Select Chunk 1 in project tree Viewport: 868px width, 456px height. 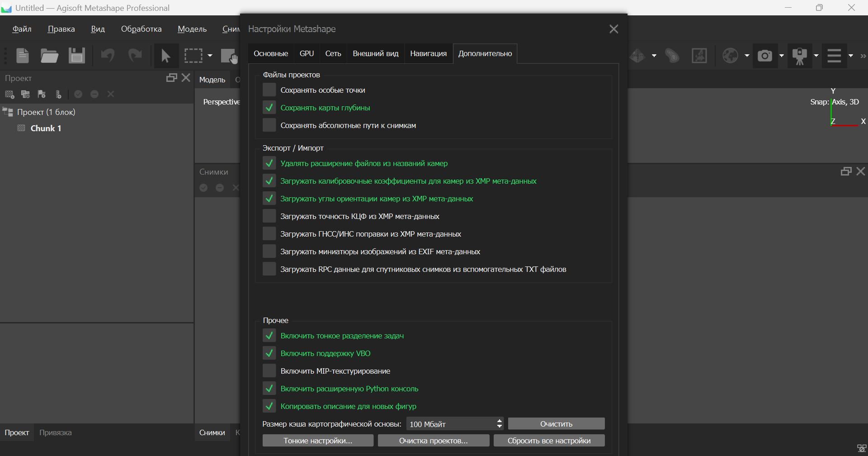point(46,128)
